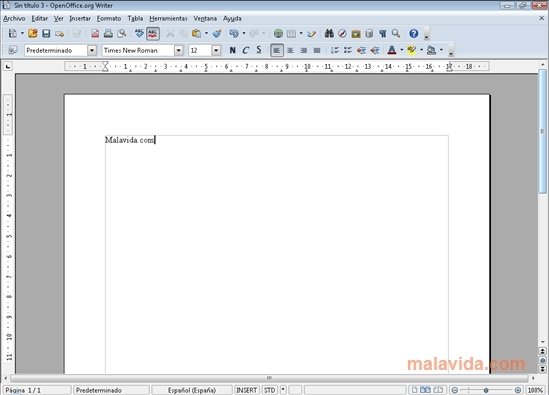Click the Help question mark icon
Image resolution: width=549 pixels, height=395 pixels.
point(414,34)
